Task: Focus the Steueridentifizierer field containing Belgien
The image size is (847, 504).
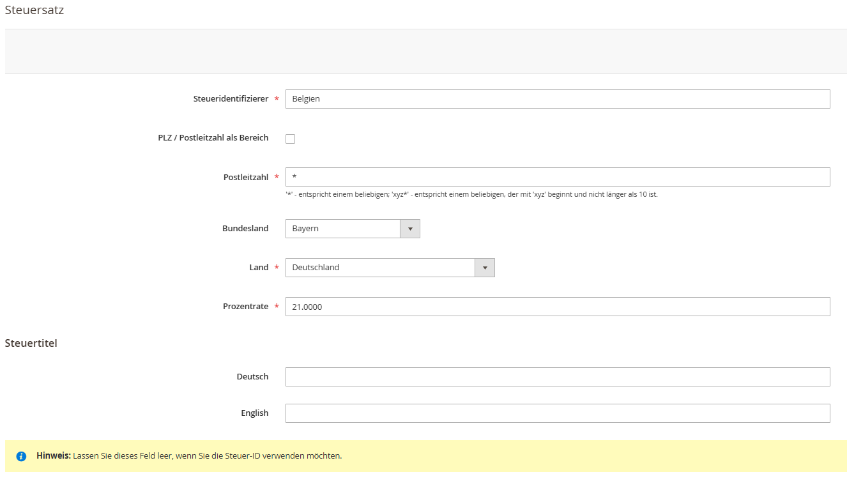Action: (558, 99)
